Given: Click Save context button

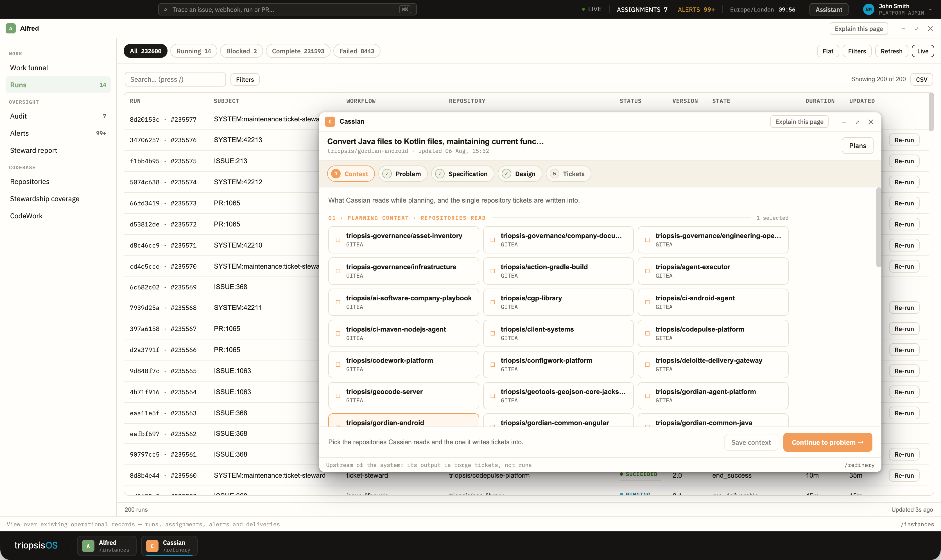Looking at the screenshot, I should (751, 442).
